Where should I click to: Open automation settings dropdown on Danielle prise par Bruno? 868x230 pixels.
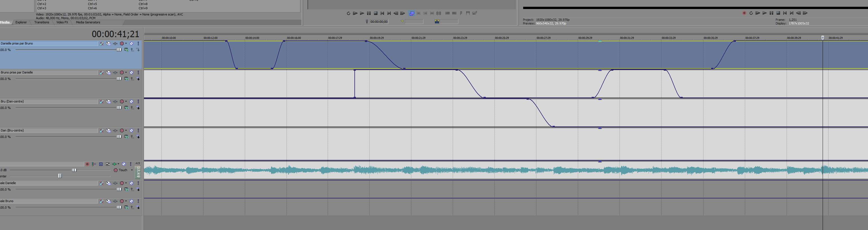[126, 43]
